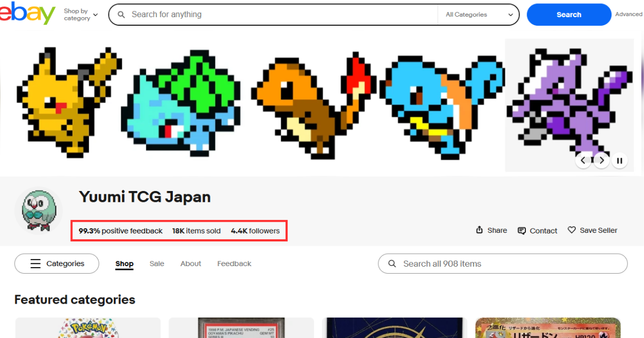Image resolution: width=644 pixels, height=338 pixels.
Task: Expand the All Categories selector
Action: point(478,14)
